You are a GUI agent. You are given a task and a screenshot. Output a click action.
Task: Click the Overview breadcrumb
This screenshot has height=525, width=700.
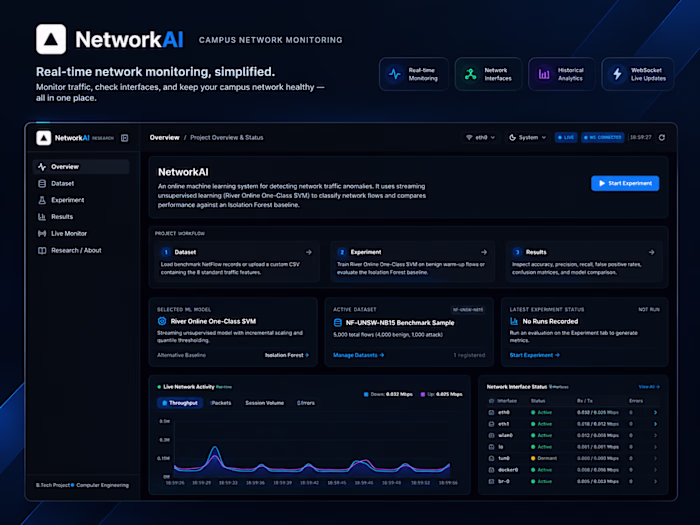(x=164, y=138)
